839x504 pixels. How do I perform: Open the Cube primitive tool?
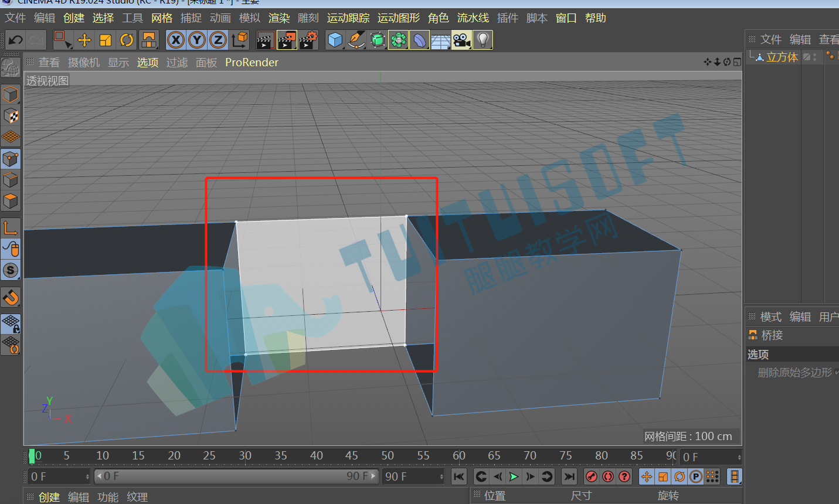tap(335, 40)
